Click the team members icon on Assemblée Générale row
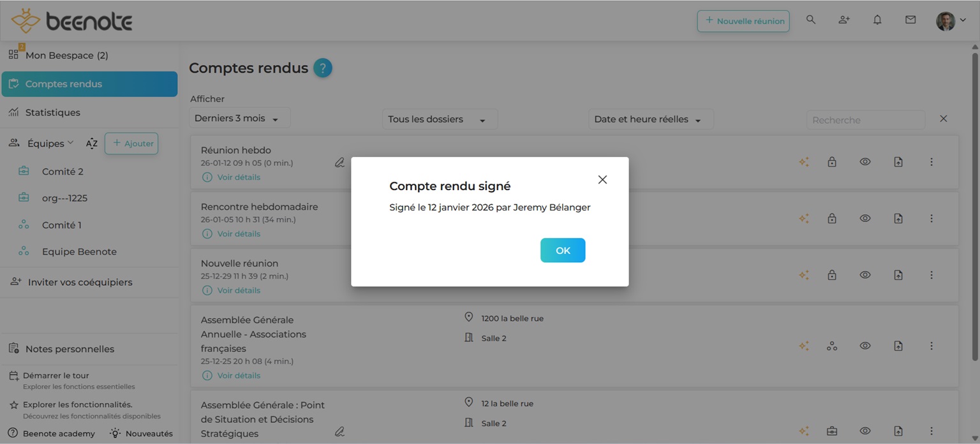The image size is (980, 444). pyautogui.click(x=832, y=346)
